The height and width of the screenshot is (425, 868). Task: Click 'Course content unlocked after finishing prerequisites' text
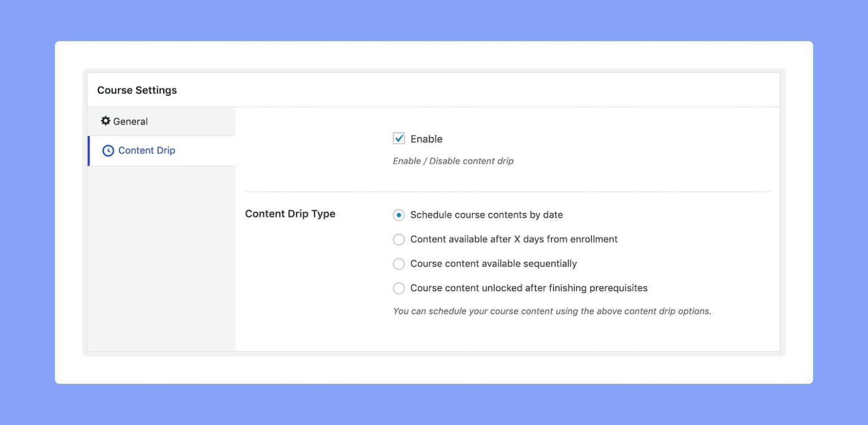point(528,288)
